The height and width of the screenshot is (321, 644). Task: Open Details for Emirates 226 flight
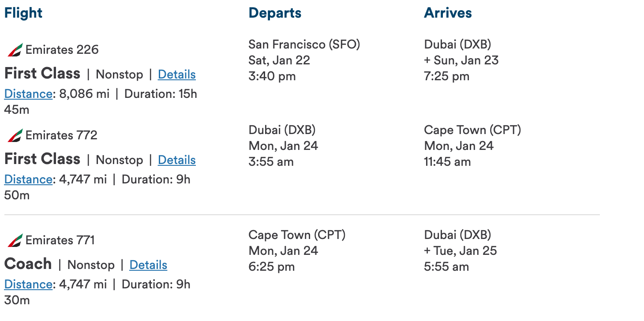point(176,75)
